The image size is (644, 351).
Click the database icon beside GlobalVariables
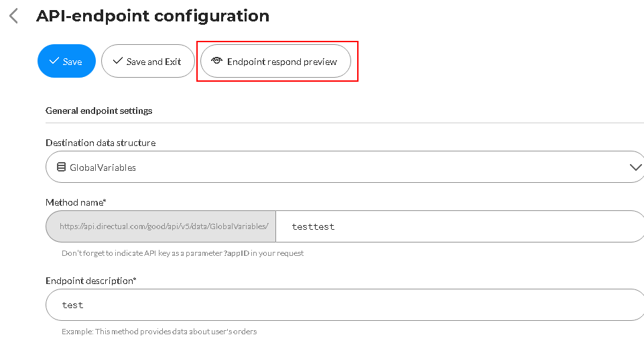coord(61,167)
